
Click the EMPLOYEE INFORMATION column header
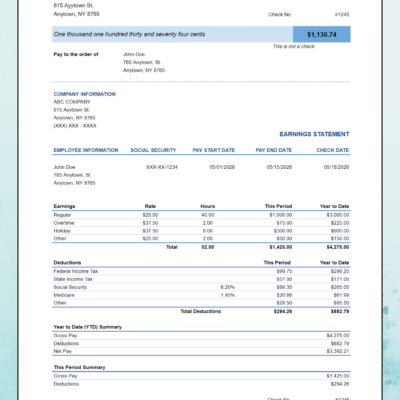click(86, 150)
